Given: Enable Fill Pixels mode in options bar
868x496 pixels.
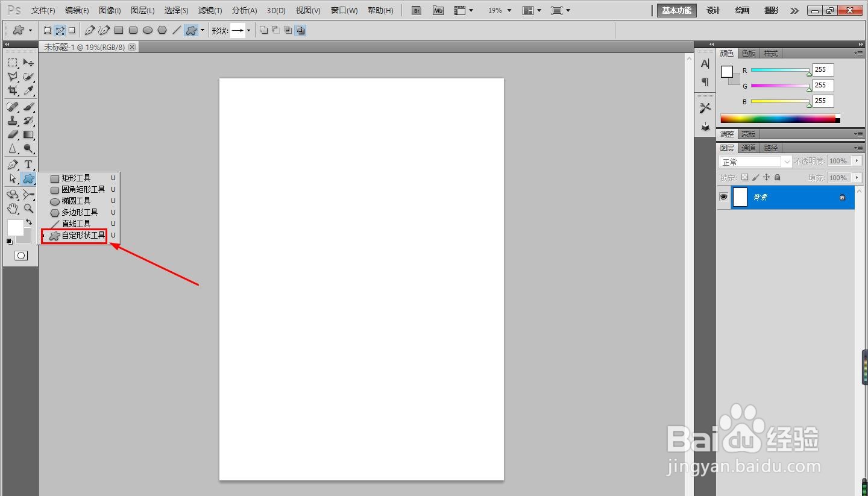Looking at the screenshot, I should point(72,30).
